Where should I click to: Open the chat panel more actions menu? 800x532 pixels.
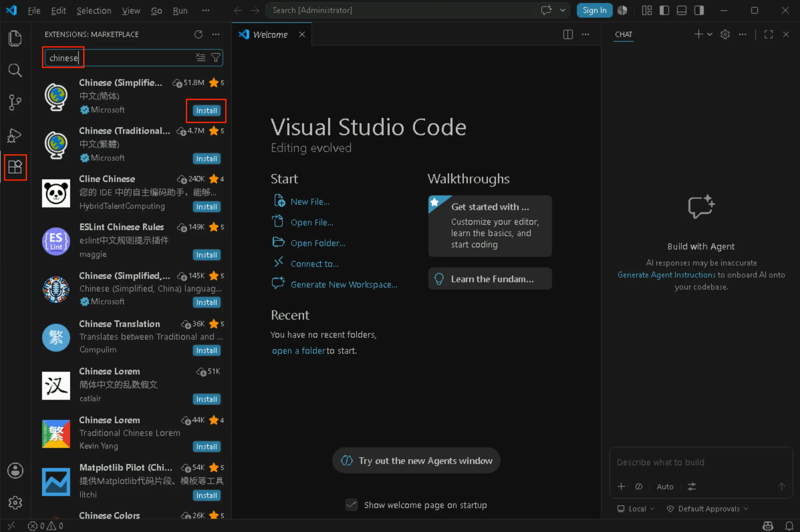(x=742, y=34)
